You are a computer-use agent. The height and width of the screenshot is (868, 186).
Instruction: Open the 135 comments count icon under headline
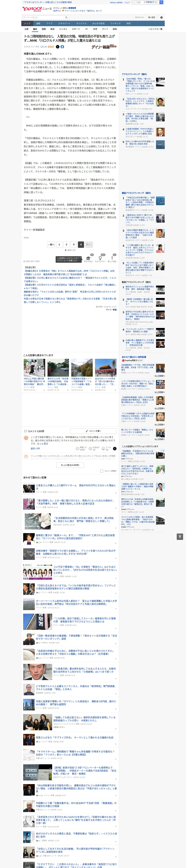pos(44,47)
